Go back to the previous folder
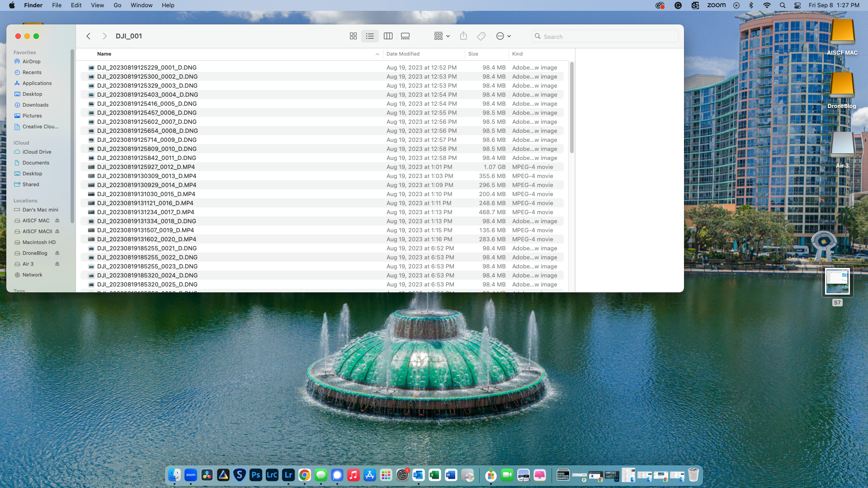The width and height of the screenshot is (868, 488). click(x=89, y=36)
